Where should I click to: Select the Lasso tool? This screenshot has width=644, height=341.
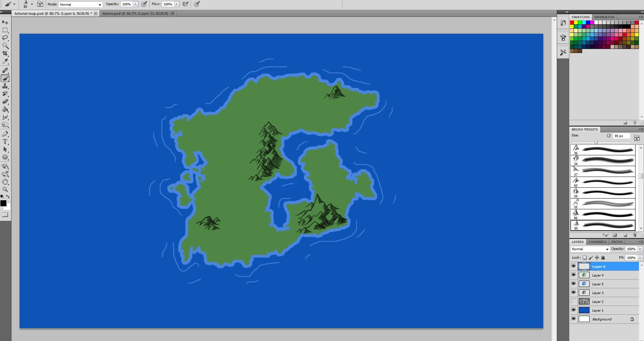click(5, 37)
